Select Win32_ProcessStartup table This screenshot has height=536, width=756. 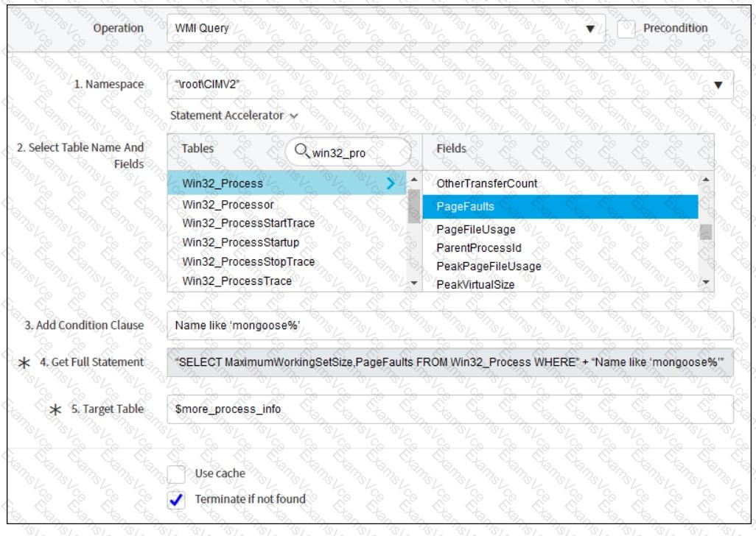(x=227, y=242)
